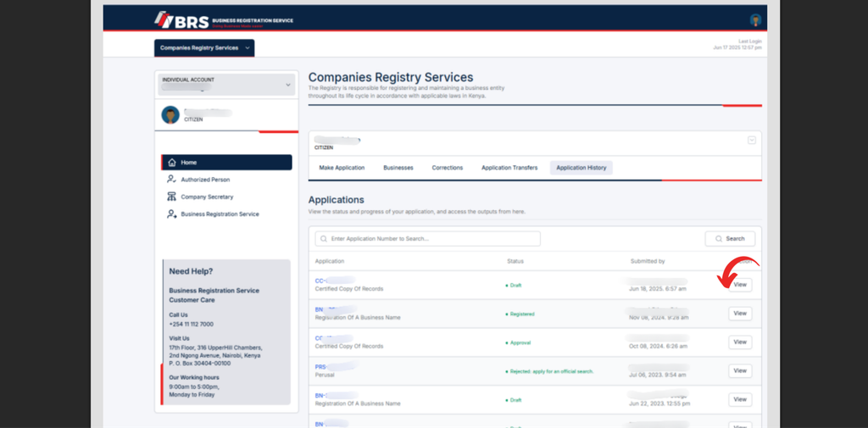Click the Registered status label

[520, 314]
